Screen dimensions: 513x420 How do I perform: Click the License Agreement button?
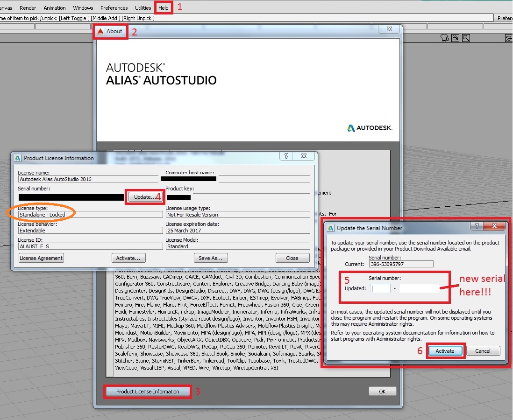[x=41, y=258]
